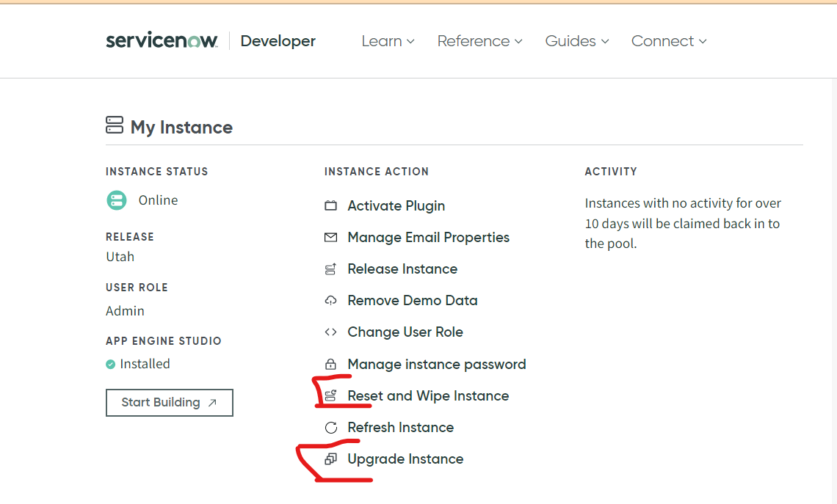Click the Manage instance password lock icon

[331, 365]
